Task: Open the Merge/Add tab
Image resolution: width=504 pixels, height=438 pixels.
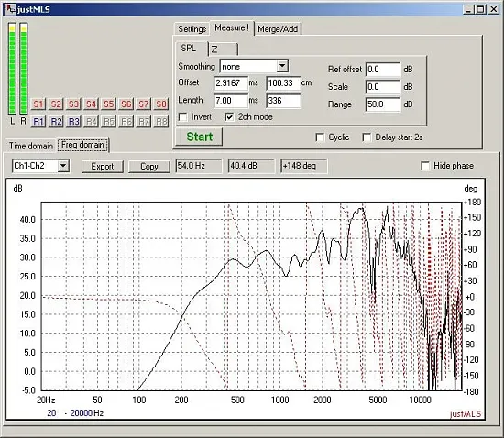Action: (278, 29)
